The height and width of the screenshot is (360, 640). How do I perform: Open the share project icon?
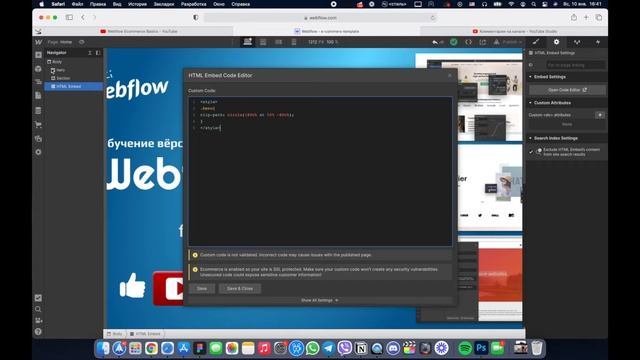click(x=483, y=42)
